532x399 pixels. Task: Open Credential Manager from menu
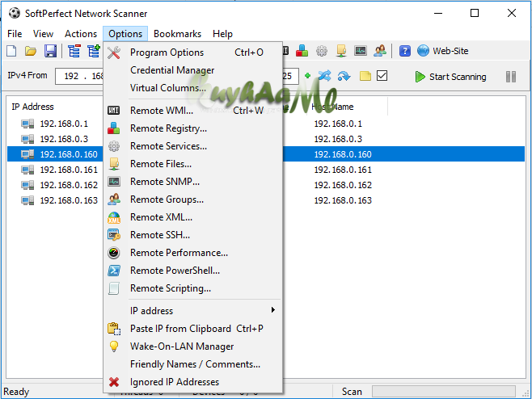[192, 70]
